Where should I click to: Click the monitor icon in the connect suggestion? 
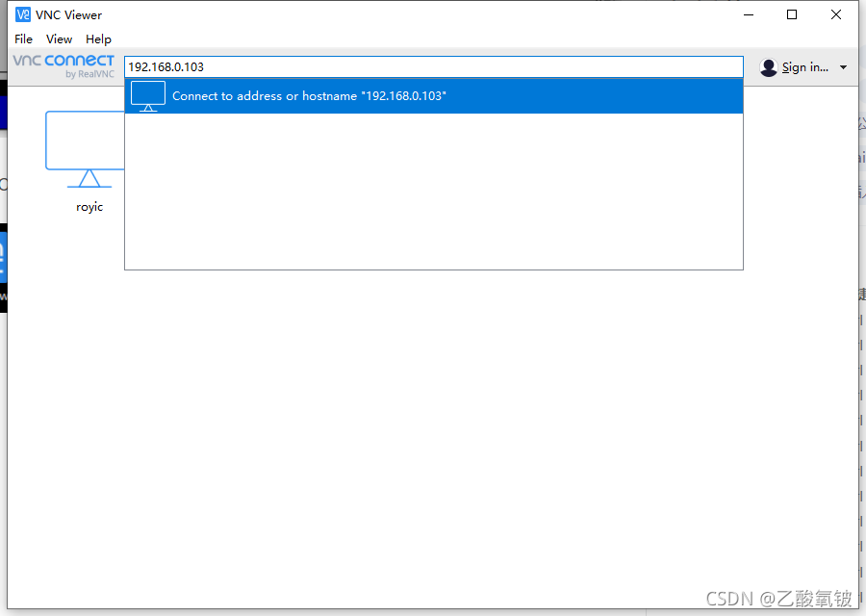148,96
